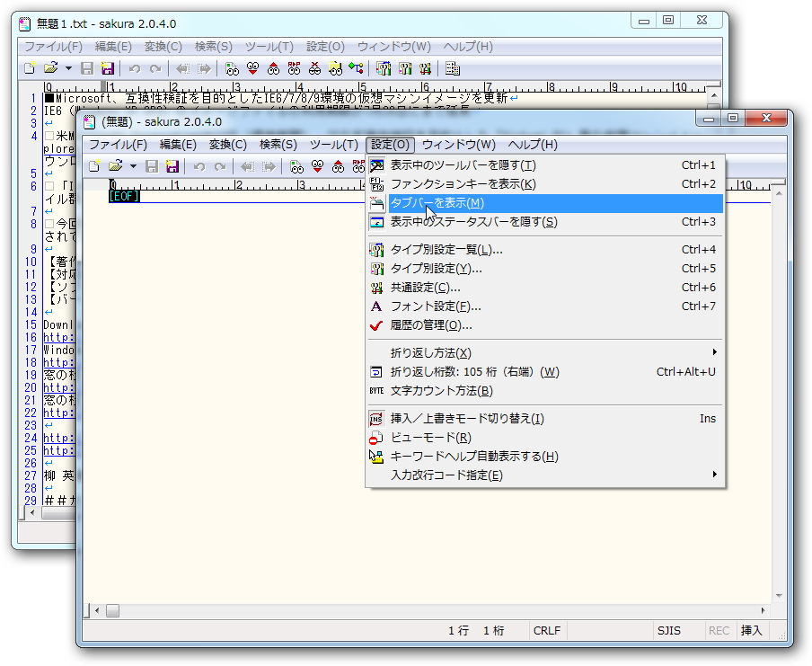Open 変換(C) menu in back window

(163, 47)
